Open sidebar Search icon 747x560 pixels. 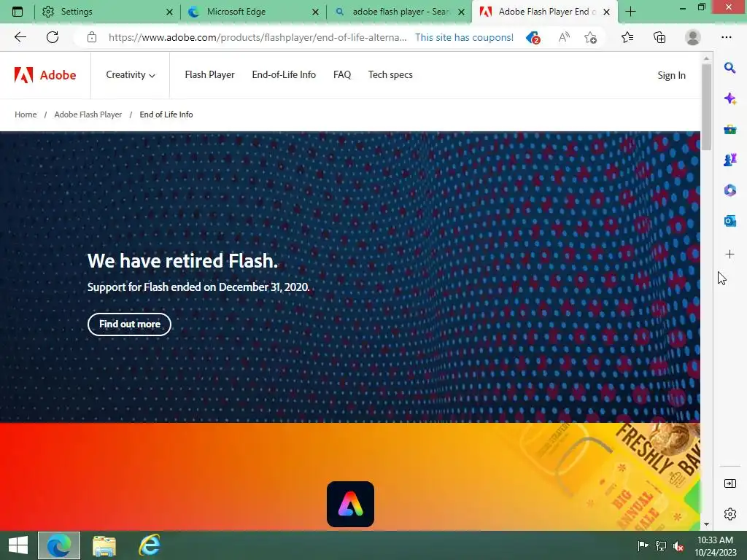(x=729, y=68)
